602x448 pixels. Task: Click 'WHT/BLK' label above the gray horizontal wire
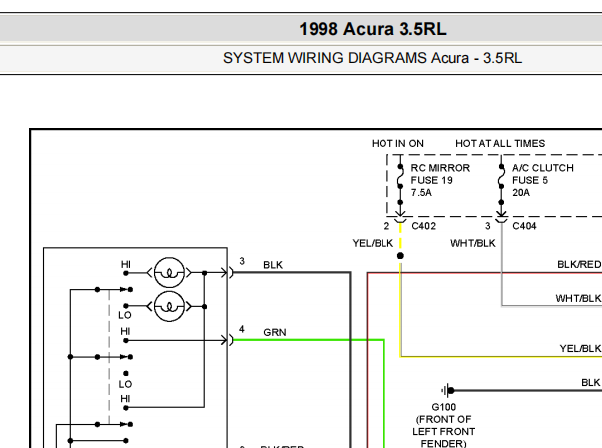578,298
